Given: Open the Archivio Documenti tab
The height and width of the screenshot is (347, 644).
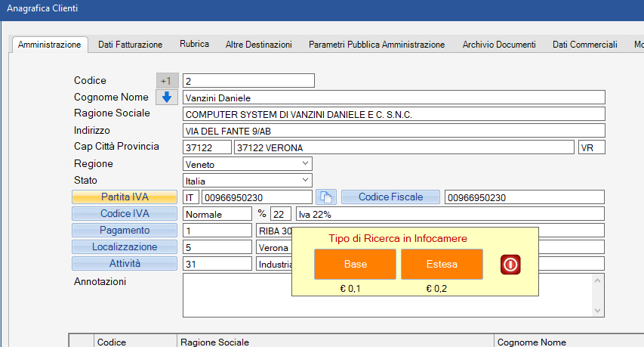Looking at the screenshot, I should pos(499,45).
